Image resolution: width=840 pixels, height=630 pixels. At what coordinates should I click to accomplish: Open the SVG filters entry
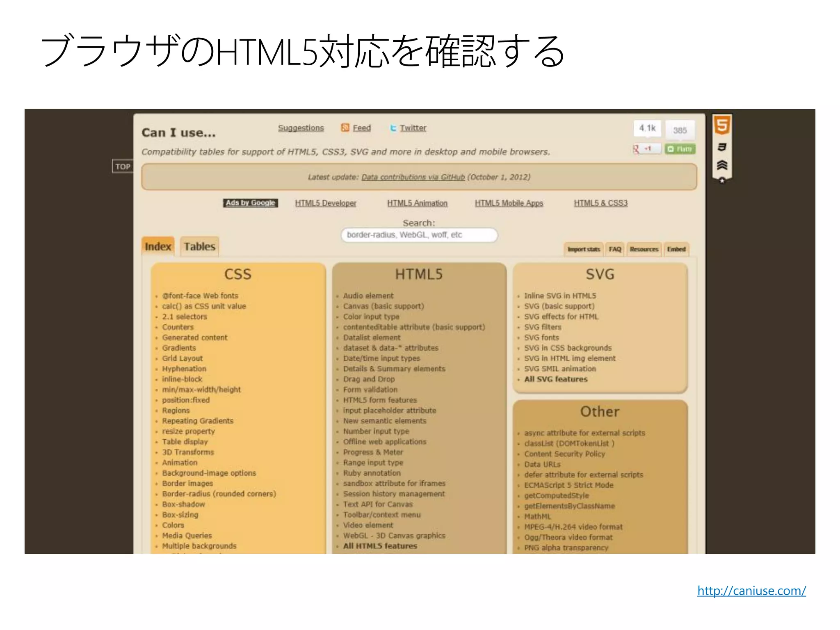point(543,327)
